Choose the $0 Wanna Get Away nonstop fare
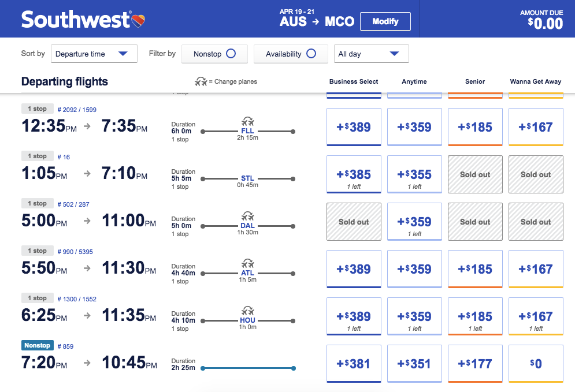This screenshot has height=392, width=575. pos(536,364)
